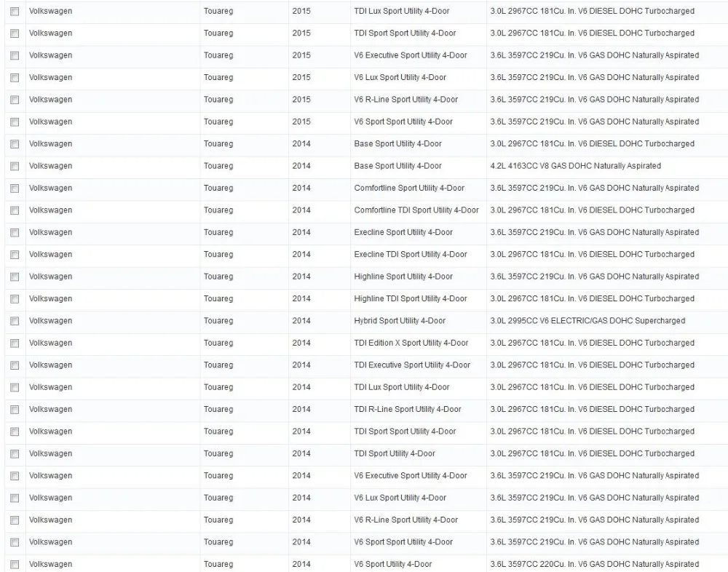The image size is (728, 572).
Task: Select 'TDI Executive Sport Utility 4-Door' cell
Action: pyautogui.click(x=412, y=365)
